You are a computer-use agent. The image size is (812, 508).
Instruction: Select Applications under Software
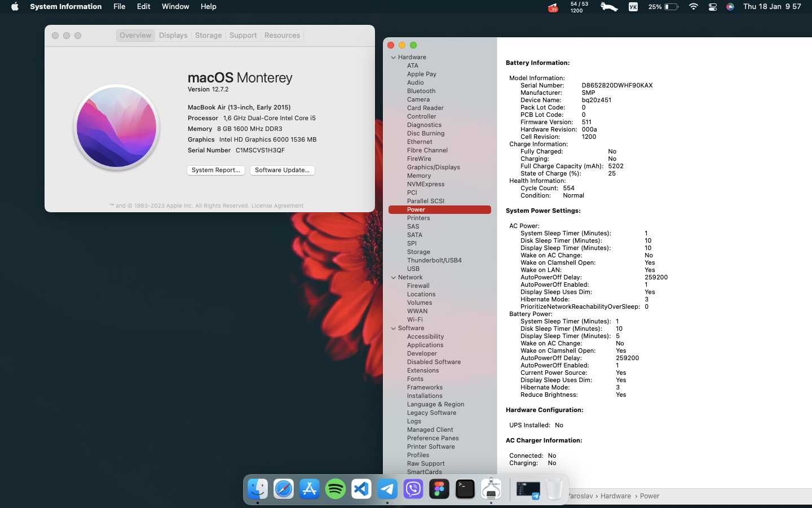pyautogui.click(x=425, y=345)
